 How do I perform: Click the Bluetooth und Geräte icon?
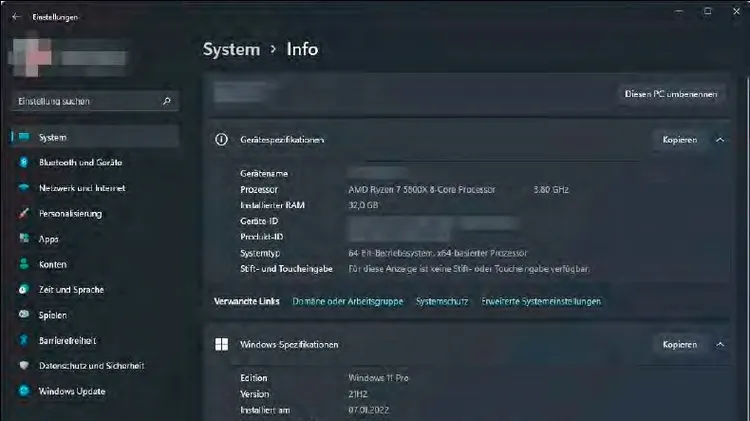pyautogui.click(x=24, y=162)
